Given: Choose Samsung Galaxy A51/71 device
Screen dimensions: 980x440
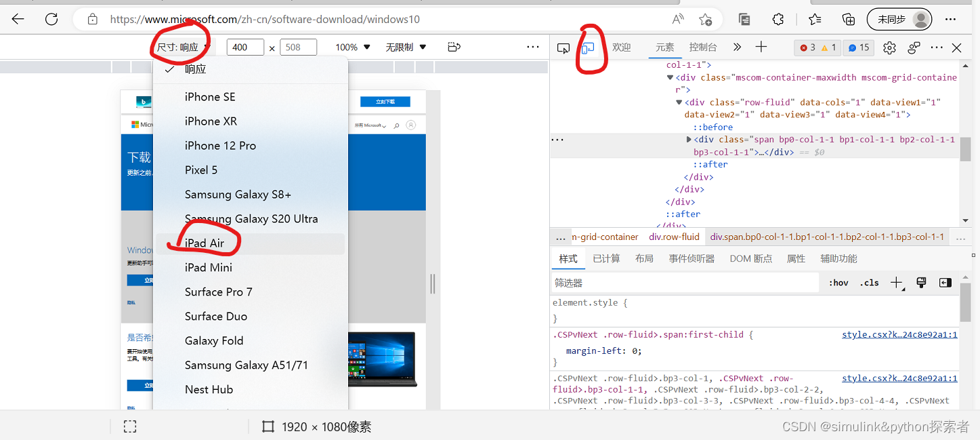Looking at the screenshot, I should pyautogui.click(x=251, y=365).
